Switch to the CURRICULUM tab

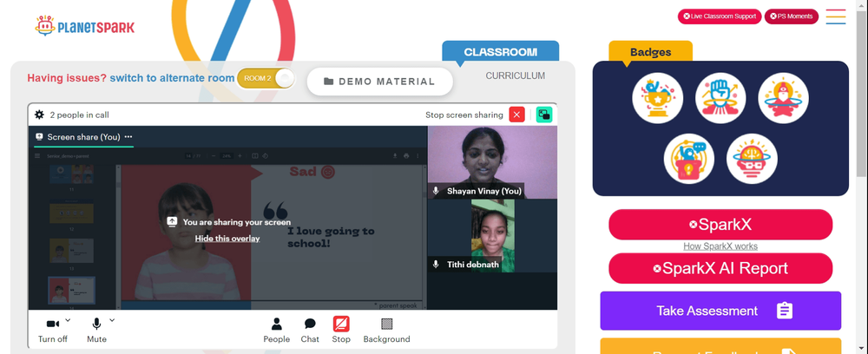click(516, 75)
